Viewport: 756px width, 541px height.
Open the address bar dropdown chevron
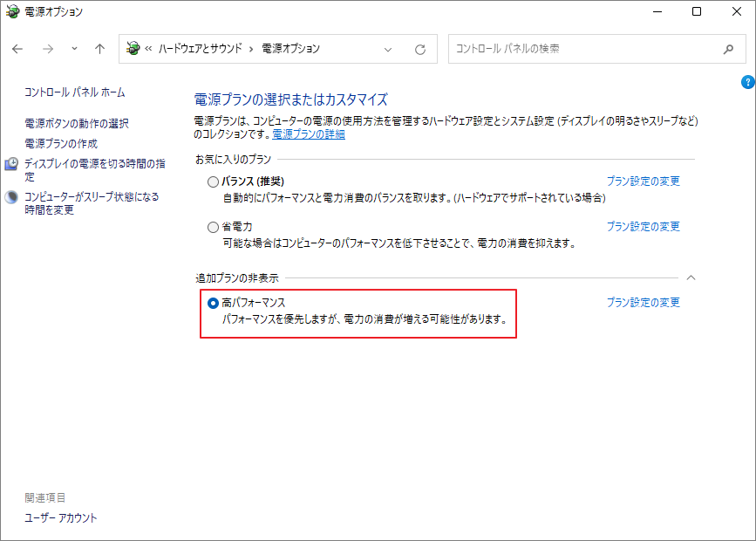click(x=387, y=49)
